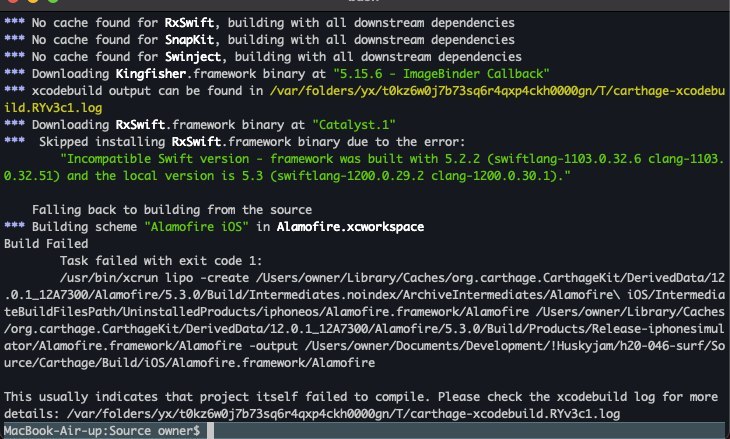Click the yellow minimize window button

pos(33,0)
